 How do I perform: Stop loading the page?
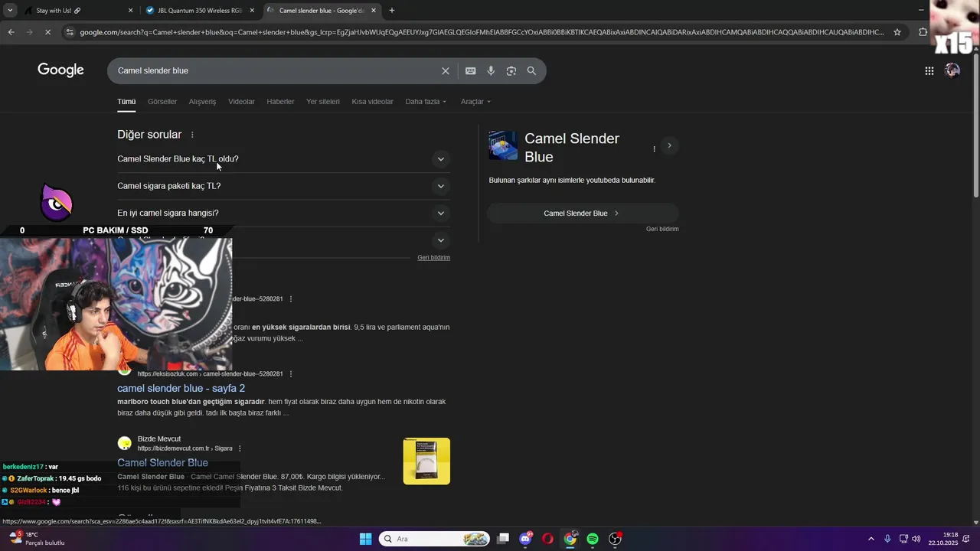tap(47, 32)
